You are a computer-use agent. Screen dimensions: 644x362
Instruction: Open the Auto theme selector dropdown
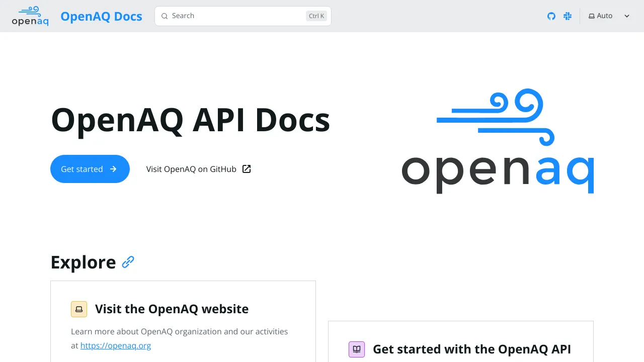tap(609, 16)
